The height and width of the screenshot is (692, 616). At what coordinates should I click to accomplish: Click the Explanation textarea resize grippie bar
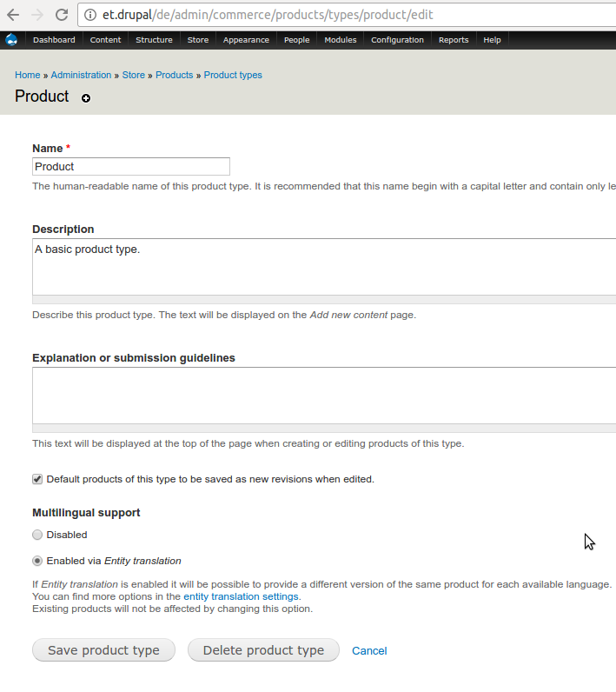coord(324,429)
